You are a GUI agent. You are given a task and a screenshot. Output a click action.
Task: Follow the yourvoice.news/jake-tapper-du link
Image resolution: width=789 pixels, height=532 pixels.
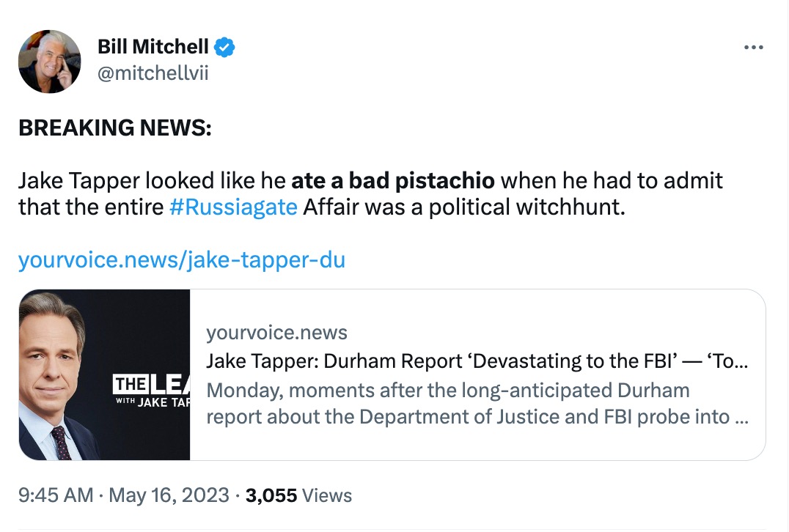(x=181, y=259)
